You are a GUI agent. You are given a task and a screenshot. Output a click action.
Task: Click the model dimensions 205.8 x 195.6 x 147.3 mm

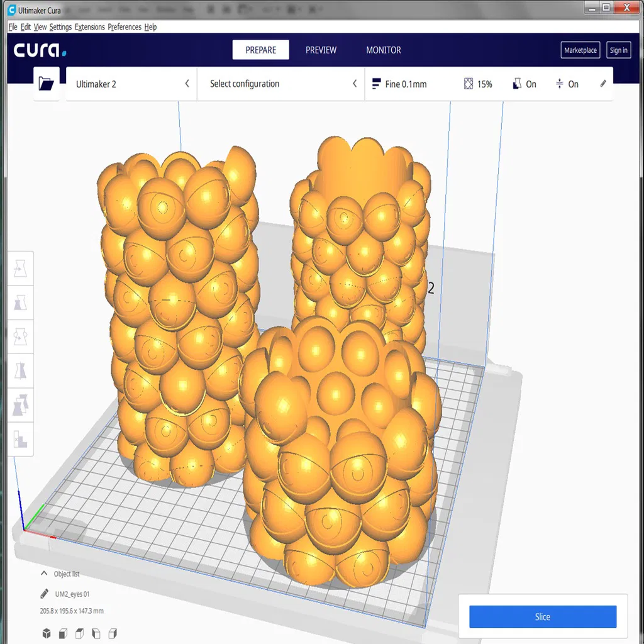pyautogui.click(x=72, y=611)
